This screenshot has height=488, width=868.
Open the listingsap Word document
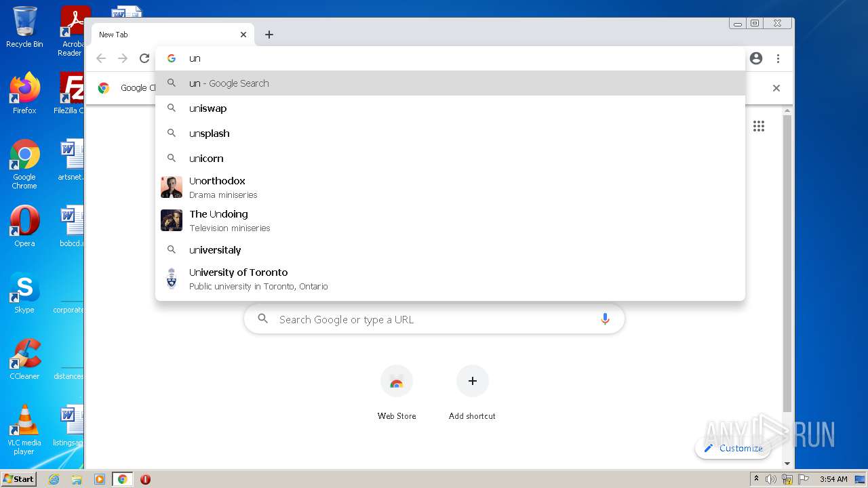coord(69,426)
